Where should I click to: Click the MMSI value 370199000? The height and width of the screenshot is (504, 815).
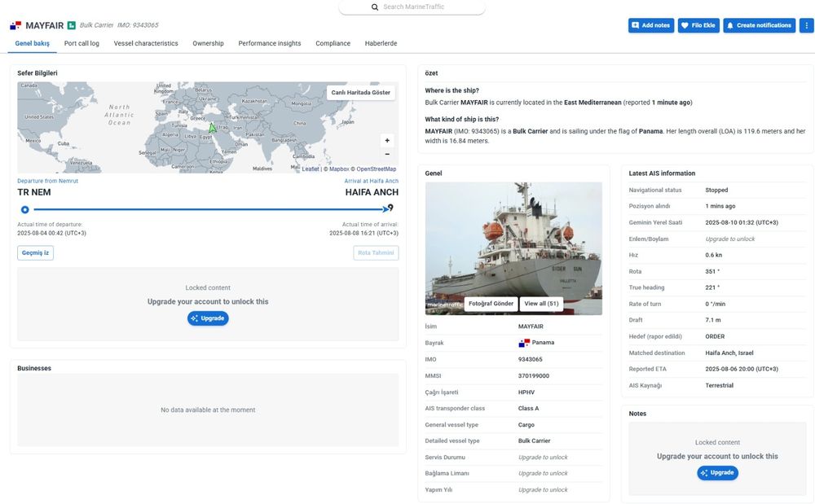point(533,376)
